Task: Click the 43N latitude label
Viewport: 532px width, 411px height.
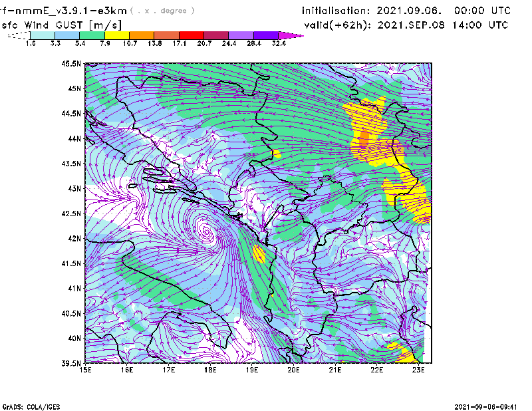Action: point(75,188)
